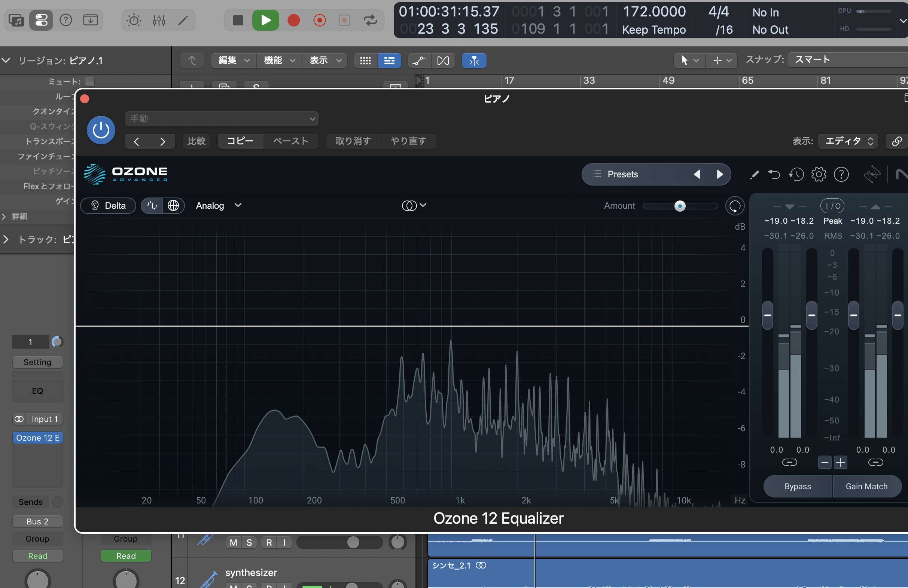Click the Bypass button in Ozone
908x588 pixels.
[797, 486]
